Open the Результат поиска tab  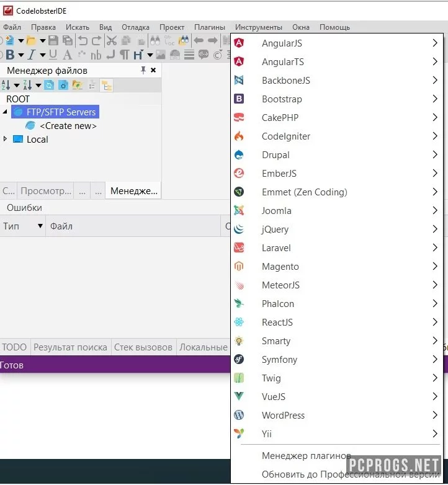coord(70,347)
